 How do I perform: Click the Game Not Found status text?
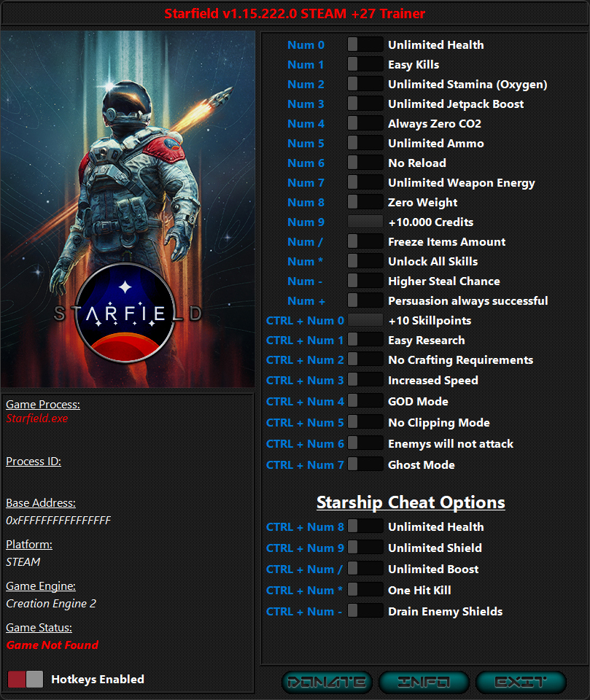click(53, 645)
